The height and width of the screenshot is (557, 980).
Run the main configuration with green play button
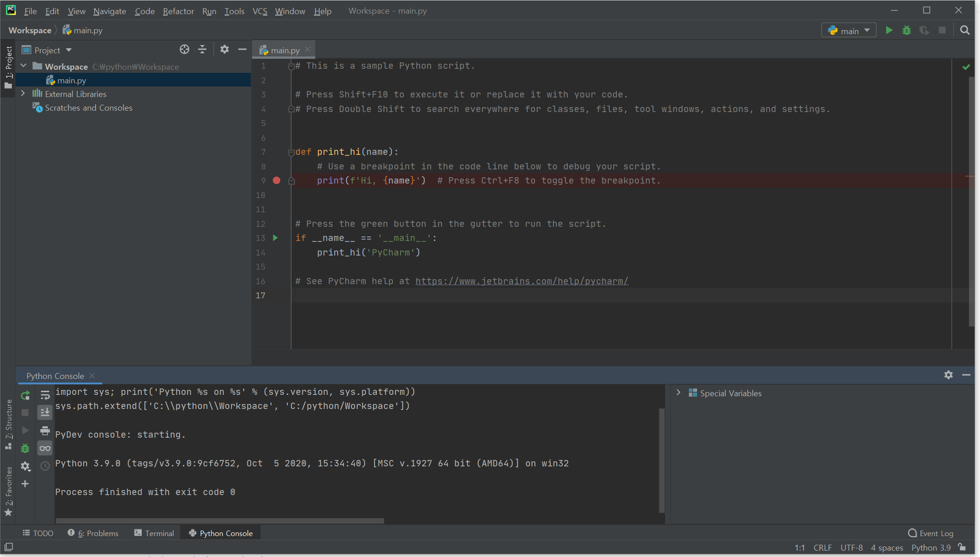(x=889, y=31)
